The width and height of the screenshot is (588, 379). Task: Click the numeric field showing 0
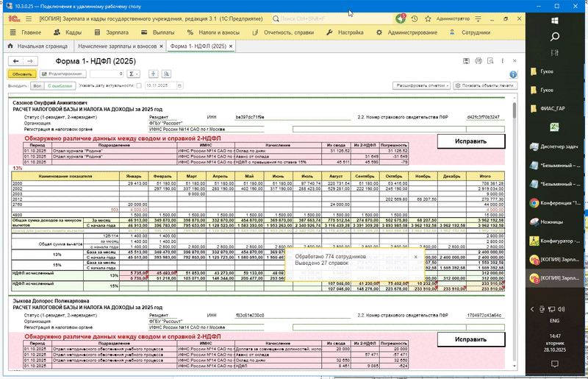[x=107, y=74]
